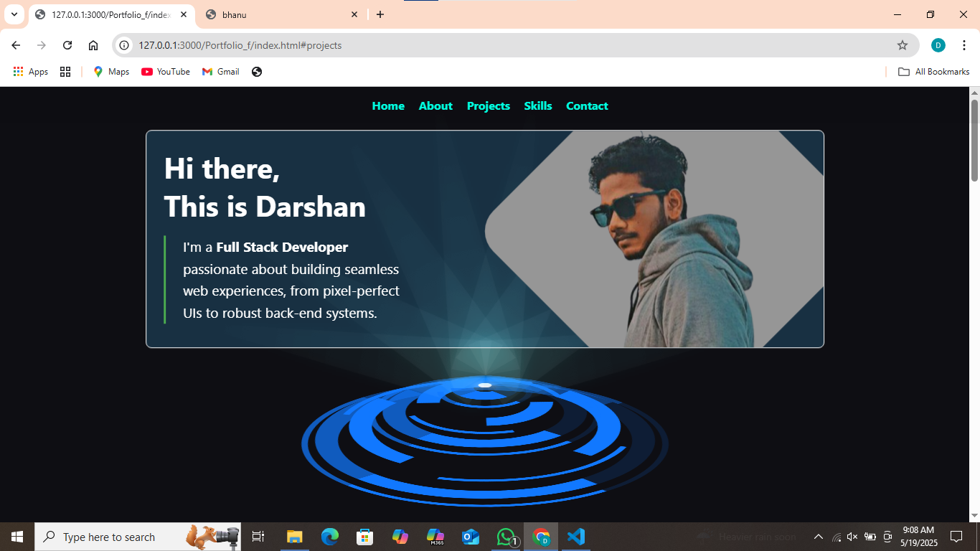Open the Gmail bookmark
Viewport: 980px width, 551px height.
pyautogui.click(x=221, y=72)
